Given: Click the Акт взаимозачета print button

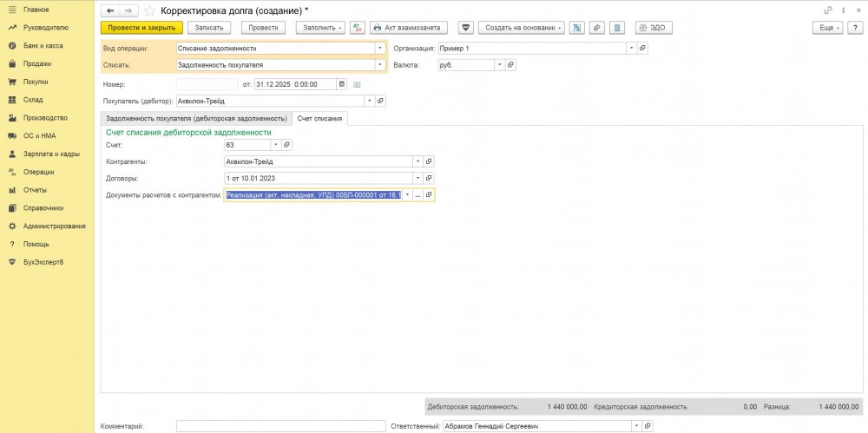Looking at the screenshot, I should tap(405, 28).
